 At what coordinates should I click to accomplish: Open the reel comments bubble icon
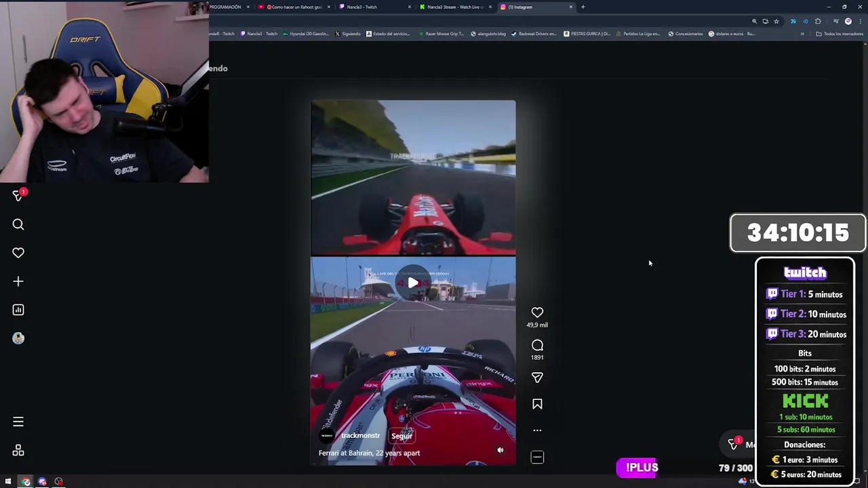(x=537, y=345)
